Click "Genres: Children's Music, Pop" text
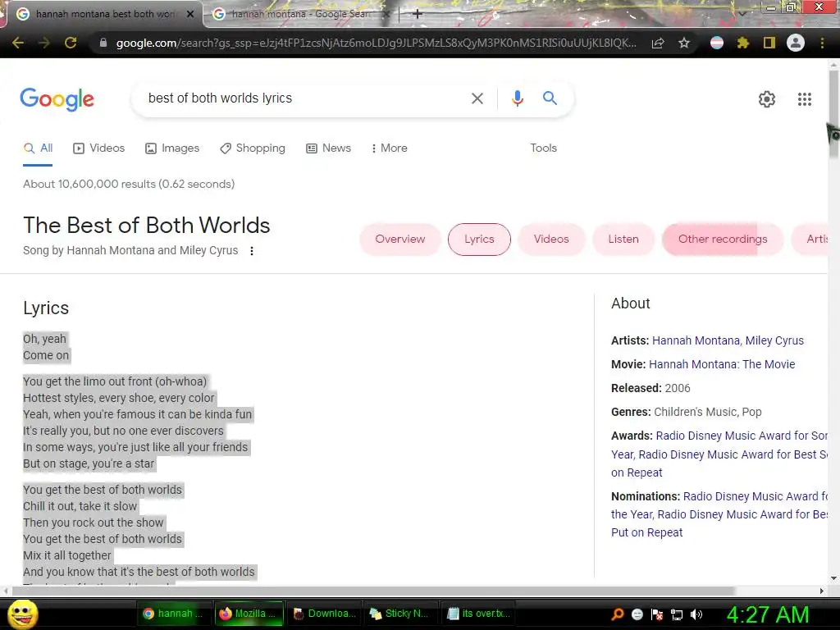This screenshot has width=840, height=630. [687, 412]
